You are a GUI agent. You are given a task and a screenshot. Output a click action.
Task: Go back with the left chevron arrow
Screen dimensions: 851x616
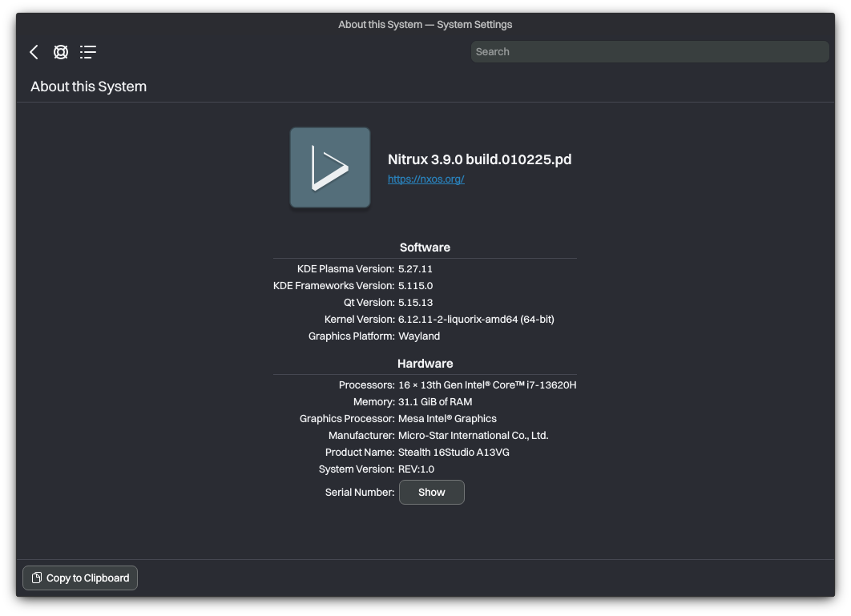pos(34,52)
